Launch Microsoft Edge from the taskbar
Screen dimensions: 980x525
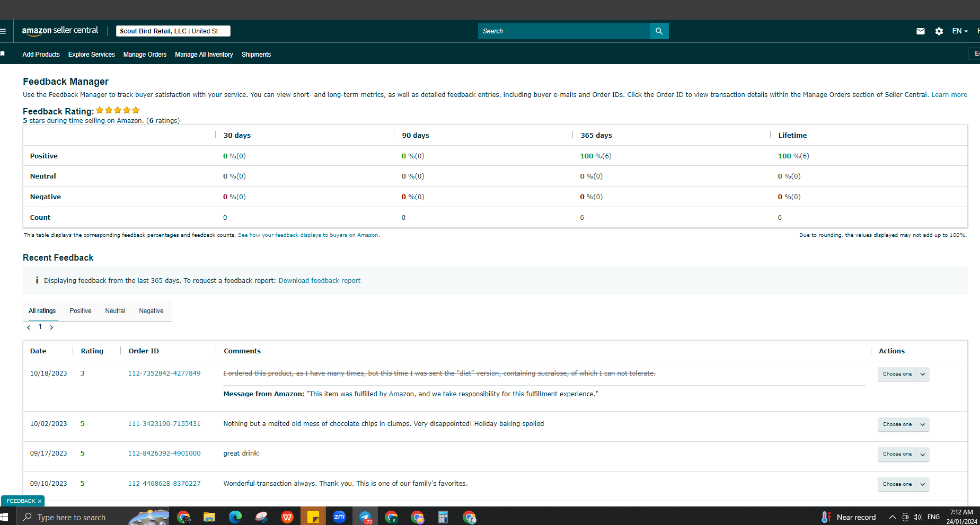tap(235, 517)
